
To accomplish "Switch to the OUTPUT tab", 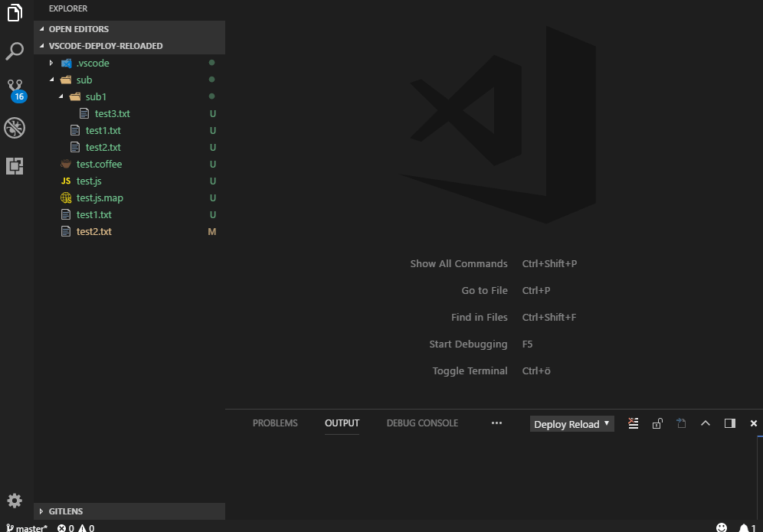I will [342, 423].
